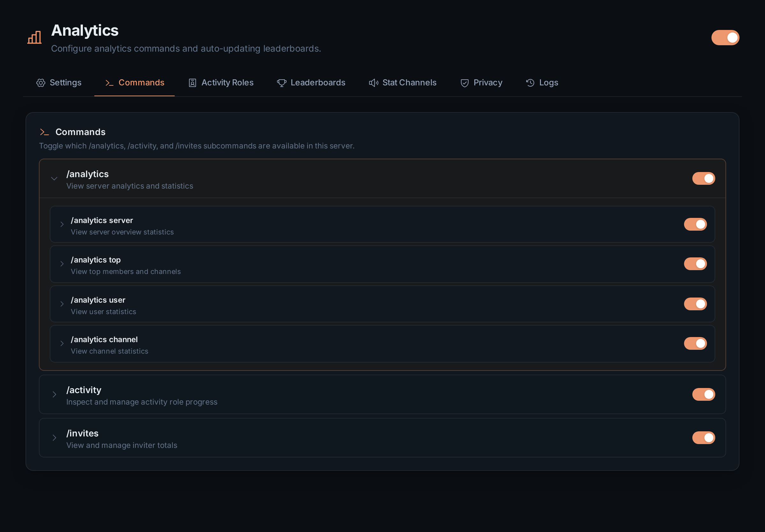Expand the /activity command chevron
This screenshot has height=532, width=765.
coord(54,394)
